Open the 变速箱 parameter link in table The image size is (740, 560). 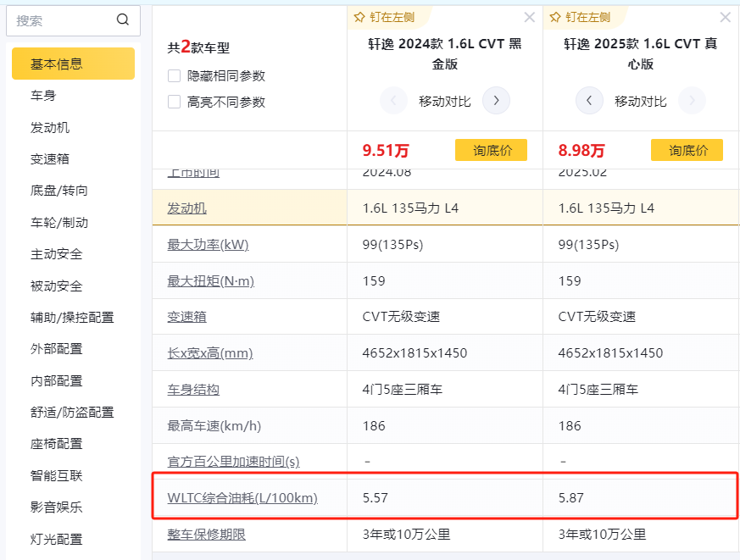[186, 317]
